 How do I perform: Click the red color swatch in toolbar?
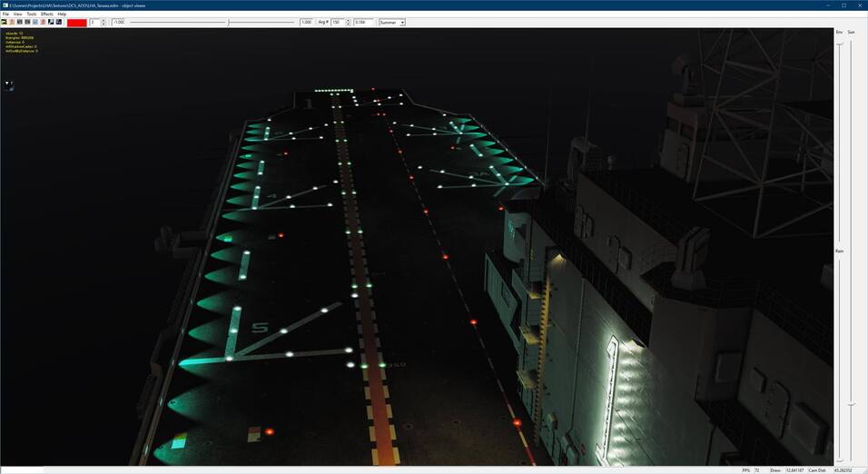(x=77, y=22)
